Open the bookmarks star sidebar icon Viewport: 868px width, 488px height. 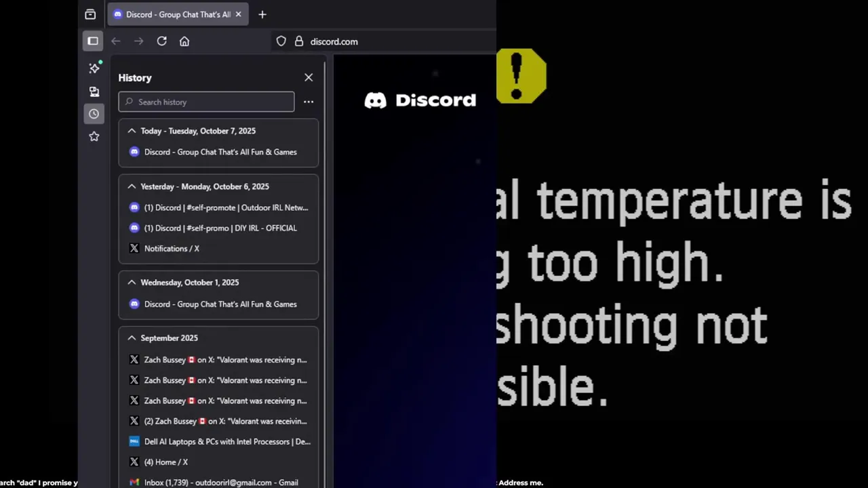[x=94, y=137]
